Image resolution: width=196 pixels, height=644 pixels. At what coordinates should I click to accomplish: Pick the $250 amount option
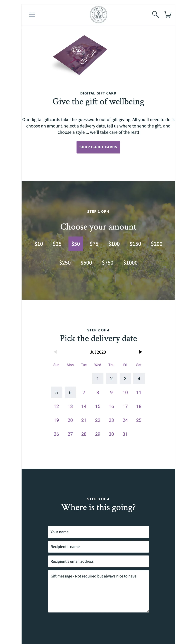pyautogui.click(x=65, y=263)
